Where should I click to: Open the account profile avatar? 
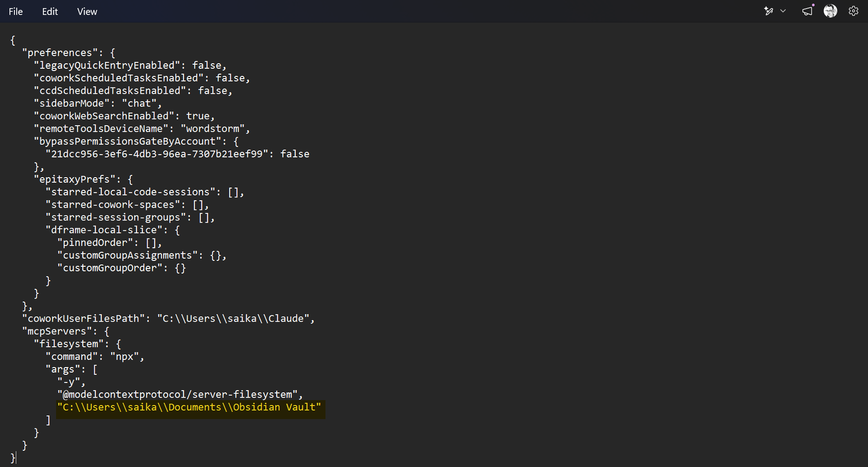(830, 11)
